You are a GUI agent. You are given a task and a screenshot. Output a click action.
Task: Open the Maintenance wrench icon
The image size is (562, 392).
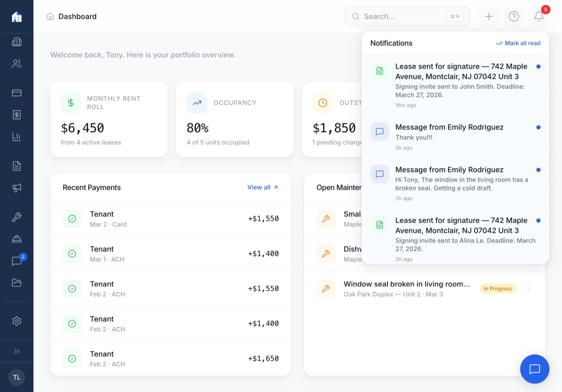tap(17, 217)
